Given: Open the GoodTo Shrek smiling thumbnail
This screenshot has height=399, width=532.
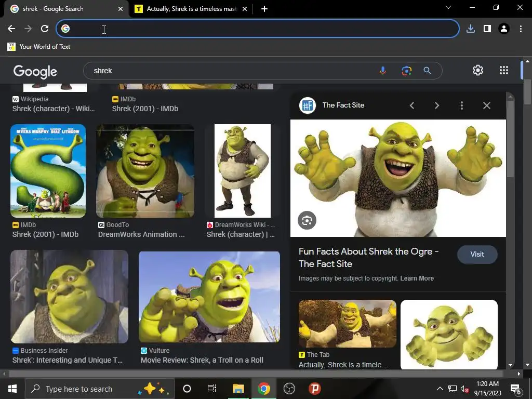Looking at the screenshot, I should 145,170.
